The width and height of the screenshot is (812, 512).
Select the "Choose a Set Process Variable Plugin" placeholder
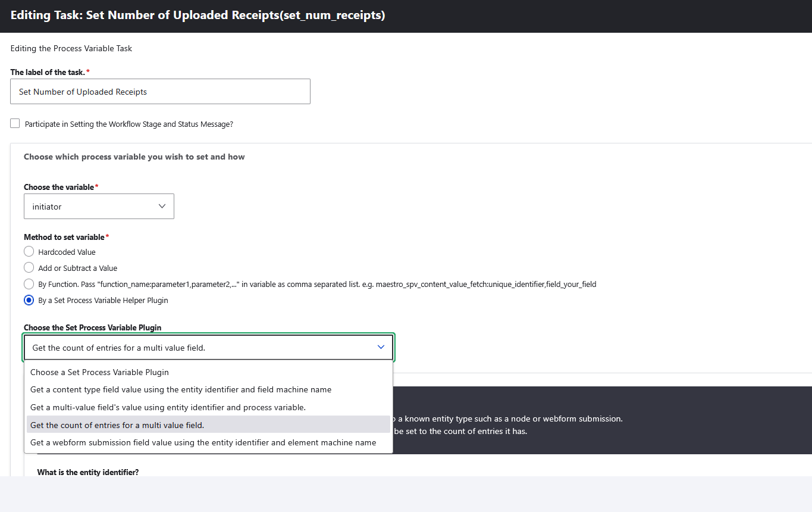pyautogui.click(x=99, y=372)
